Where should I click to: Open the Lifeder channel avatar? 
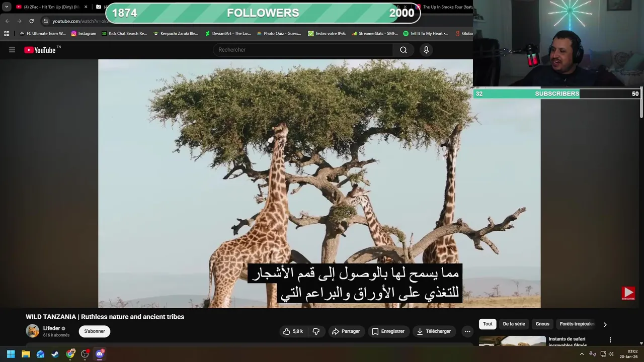tap(33, 331)
